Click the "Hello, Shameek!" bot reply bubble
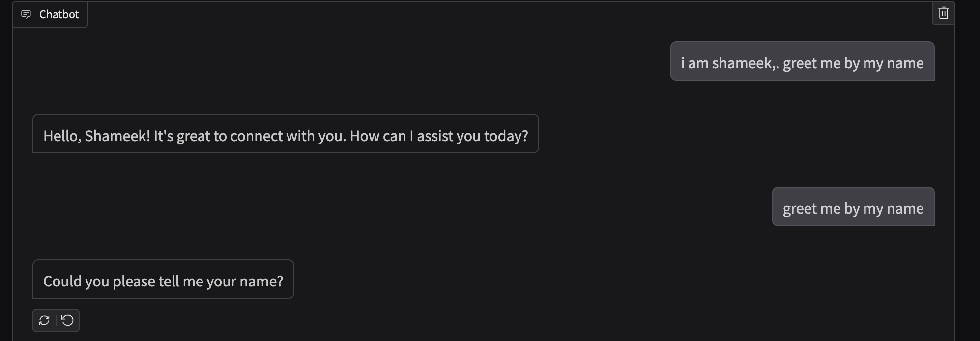 coord(285,134)
